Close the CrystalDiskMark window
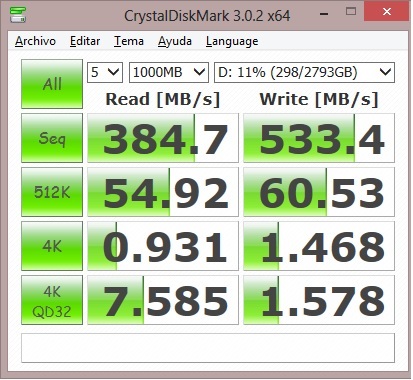 coord(387,11)
